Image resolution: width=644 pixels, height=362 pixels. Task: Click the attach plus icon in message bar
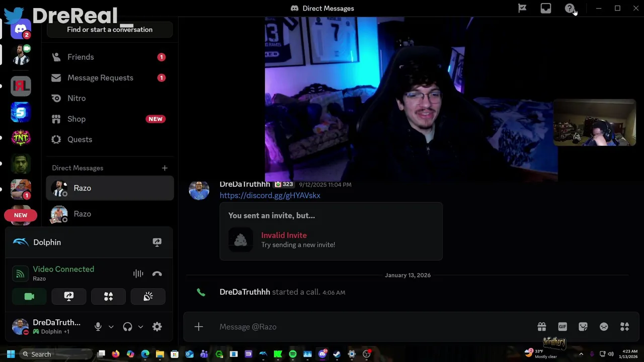199,327
